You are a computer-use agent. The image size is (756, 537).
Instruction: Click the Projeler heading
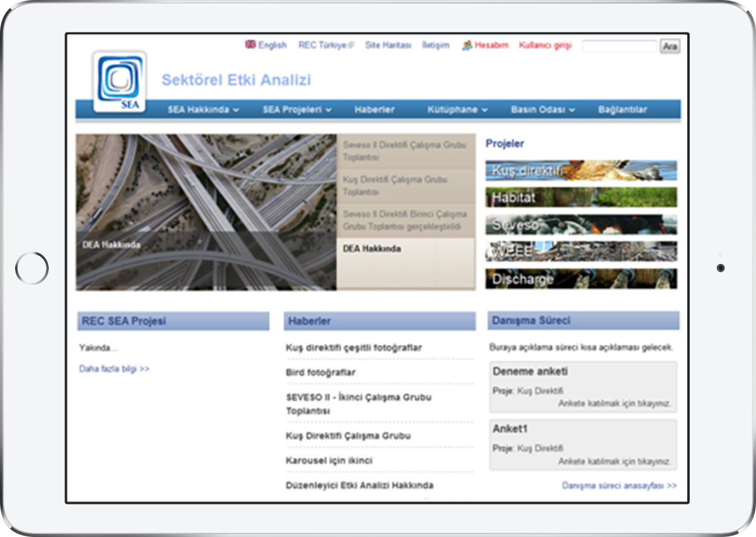click(505, 143)
